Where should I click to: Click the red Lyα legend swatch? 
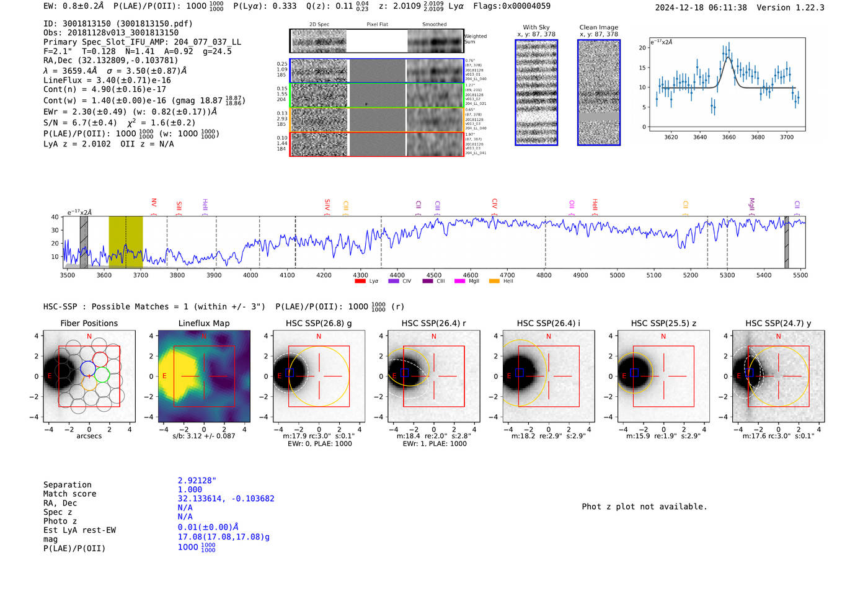pos(360,282)
